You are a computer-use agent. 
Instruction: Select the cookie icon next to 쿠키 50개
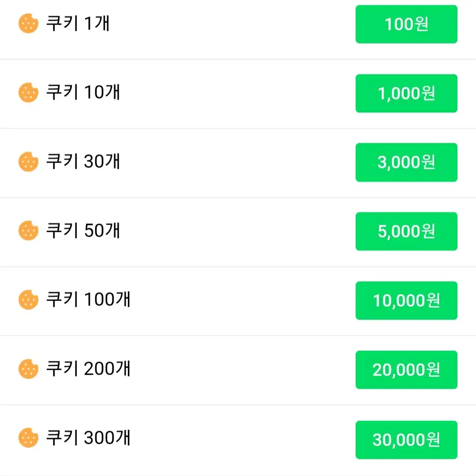click(28, 231)
